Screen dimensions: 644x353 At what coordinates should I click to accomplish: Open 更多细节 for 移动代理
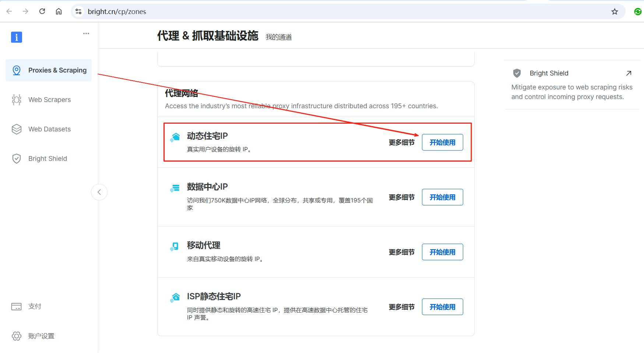pyautogui.click(x=401, y=252)
